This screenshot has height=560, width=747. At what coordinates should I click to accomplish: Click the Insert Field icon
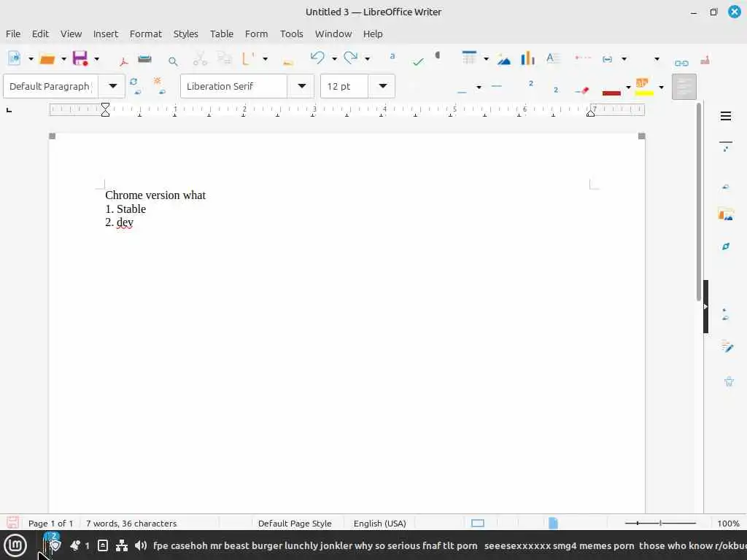tap(607, 59)
